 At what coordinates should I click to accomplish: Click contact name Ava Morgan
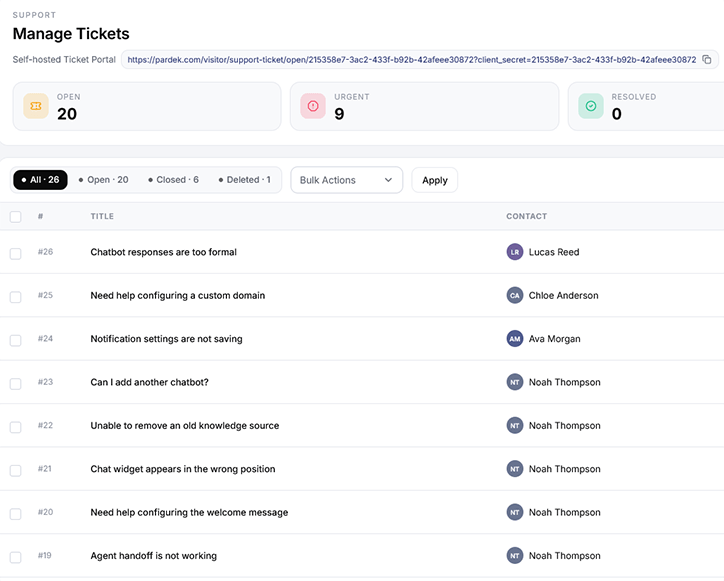click(x=555, y=339)
